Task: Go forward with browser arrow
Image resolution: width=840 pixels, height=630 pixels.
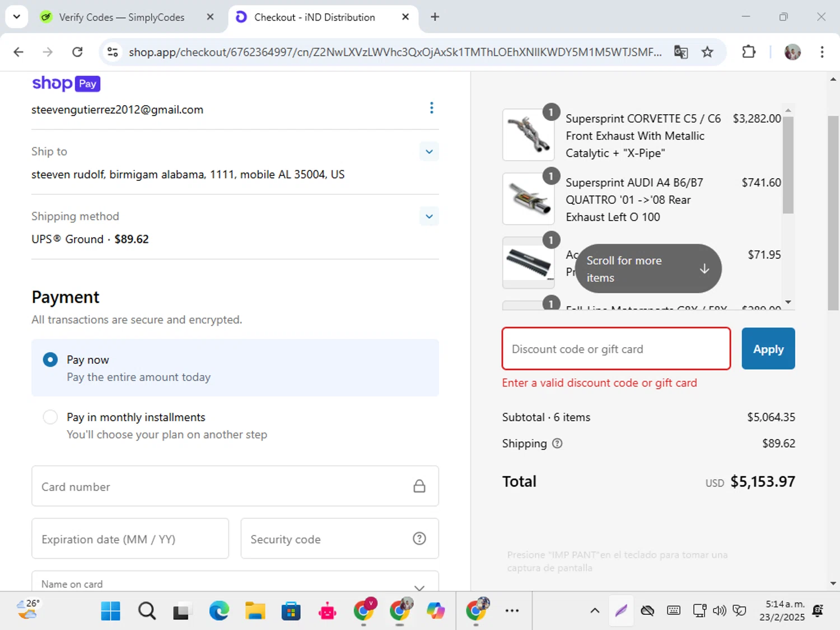Action: [48, 52]
